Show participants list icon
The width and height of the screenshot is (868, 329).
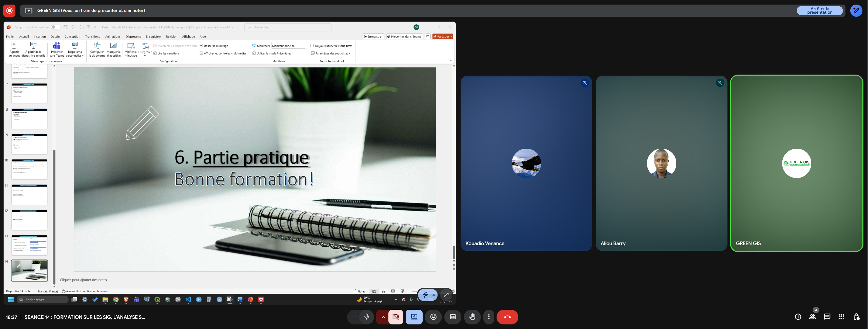point(812,317)
